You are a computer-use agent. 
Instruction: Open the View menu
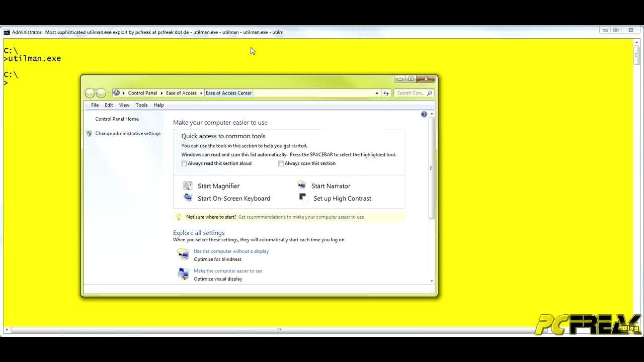pyautogui.click(x=124, y=105)
